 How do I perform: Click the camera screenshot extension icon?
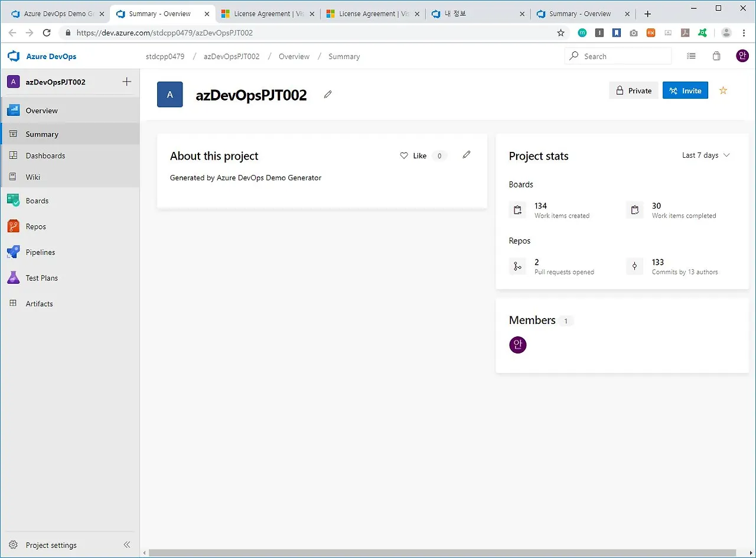(x=634, y=33)
